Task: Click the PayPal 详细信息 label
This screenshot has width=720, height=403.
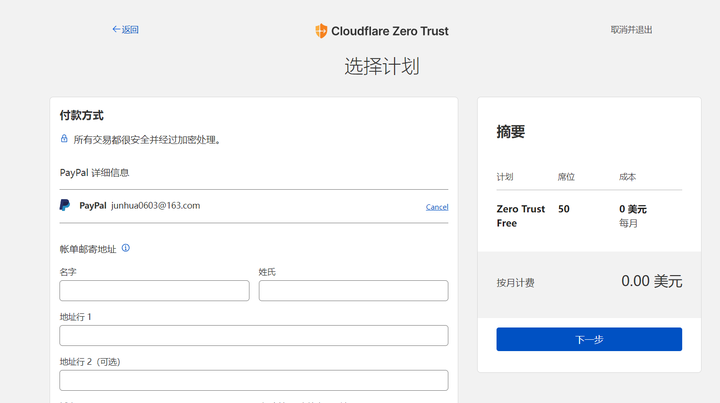Action: 94,173
